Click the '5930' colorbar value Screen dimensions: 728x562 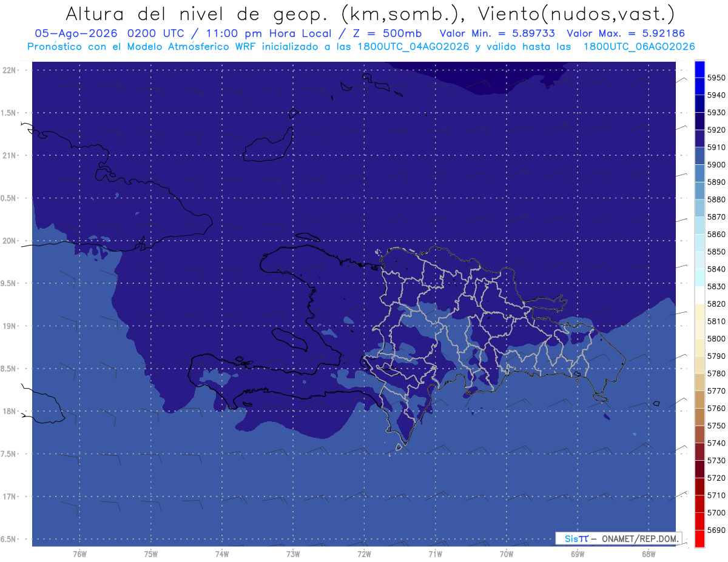click(716, 112)
